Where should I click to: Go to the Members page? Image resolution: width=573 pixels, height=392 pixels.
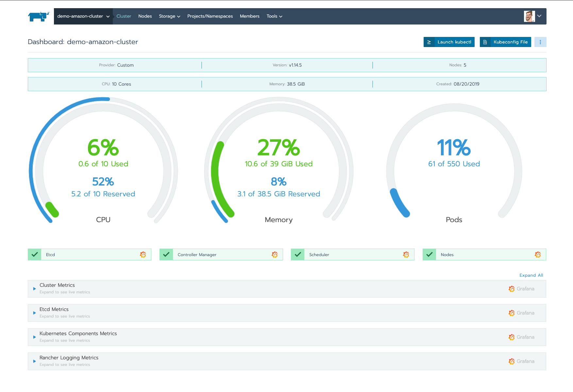[x=249, y=16]
